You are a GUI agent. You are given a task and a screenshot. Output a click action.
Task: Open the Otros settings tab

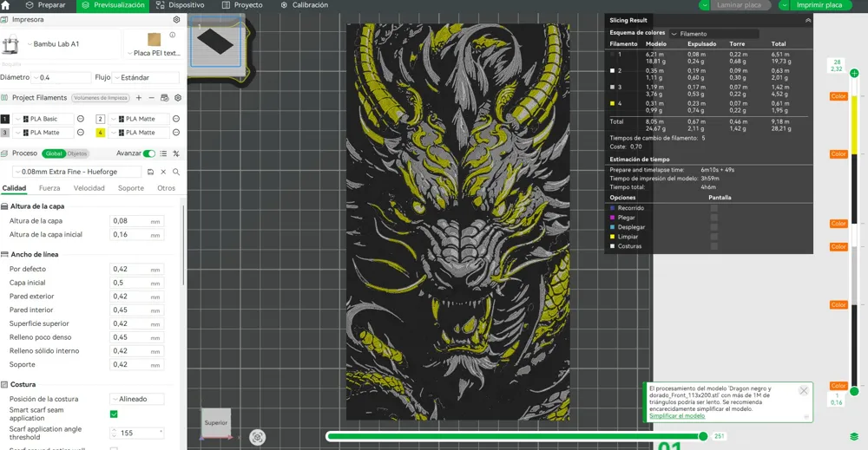166,188
